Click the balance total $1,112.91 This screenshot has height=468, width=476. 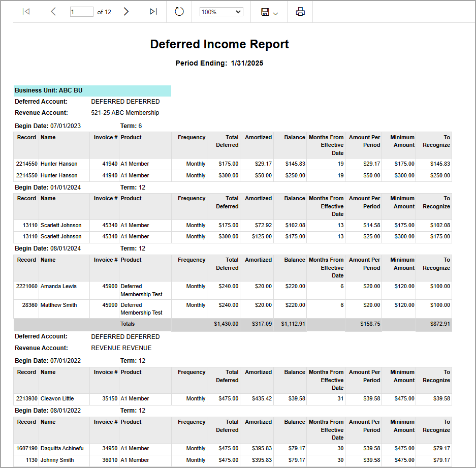pos(293,324)
